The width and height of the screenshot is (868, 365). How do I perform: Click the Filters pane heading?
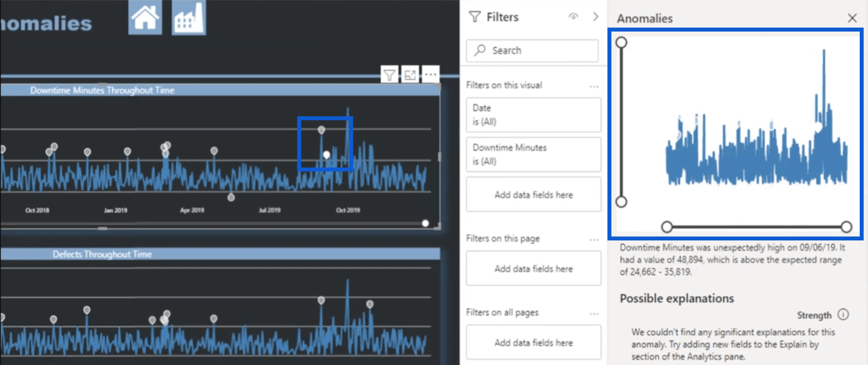(x=502, y=17)
